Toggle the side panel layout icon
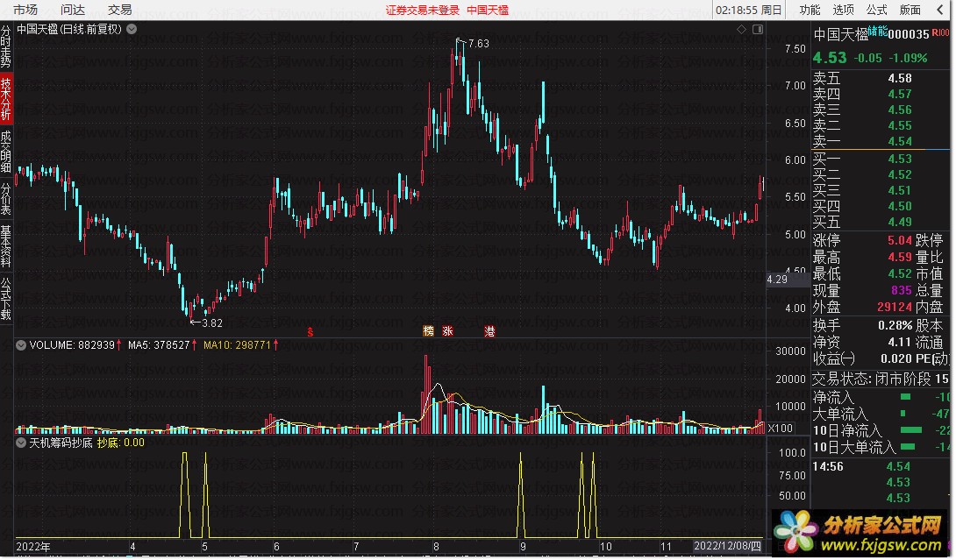Screen dimensions: 956x560 (x=758, y=29)
